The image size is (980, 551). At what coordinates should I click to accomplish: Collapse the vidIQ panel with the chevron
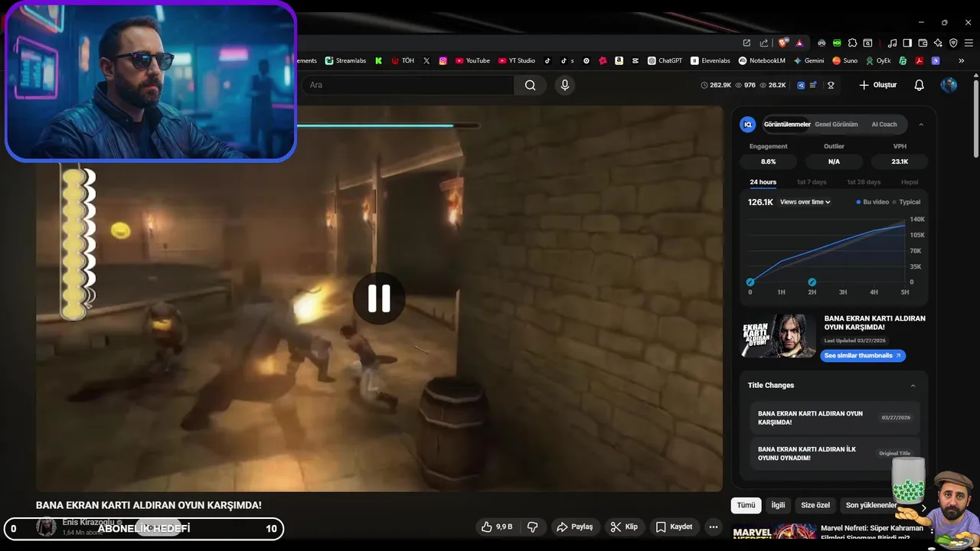pyautogui.click(x=921, y=124)
